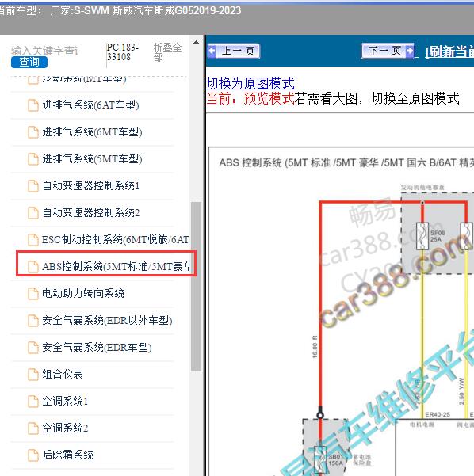Click the ABS wiring diagram preview image

[x=342, y=311]
